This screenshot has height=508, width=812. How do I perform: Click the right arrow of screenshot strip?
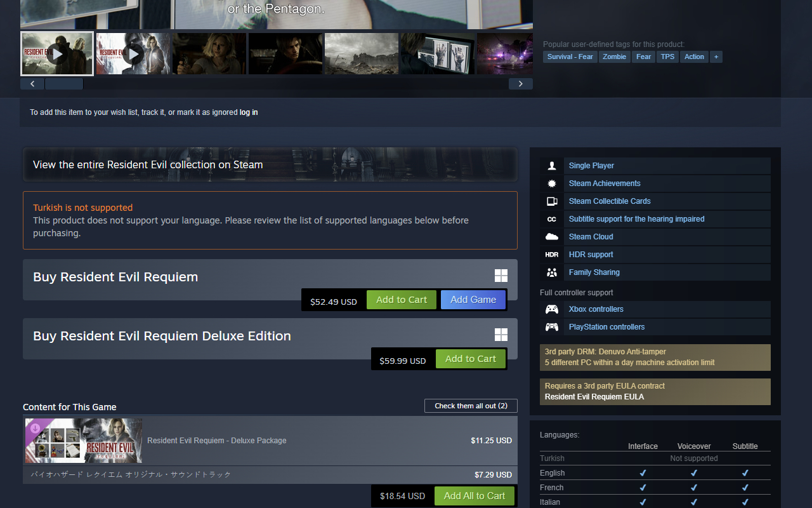coord(521,84)
